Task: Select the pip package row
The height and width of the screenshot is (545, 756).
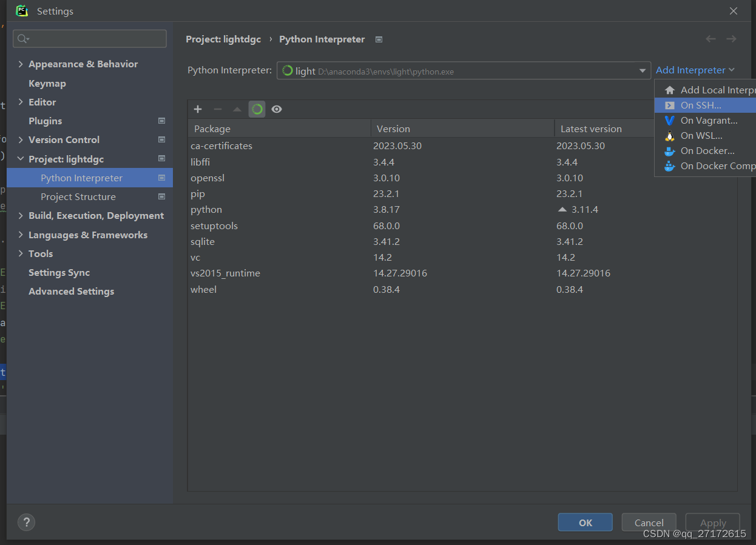Action: pyautogui.click(x=462, y=194)
